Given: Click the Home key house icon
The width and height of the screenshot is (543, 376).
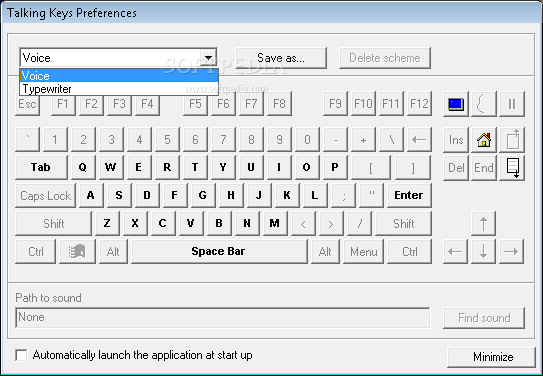Looking at the screenshot, I should click(484, 140).
